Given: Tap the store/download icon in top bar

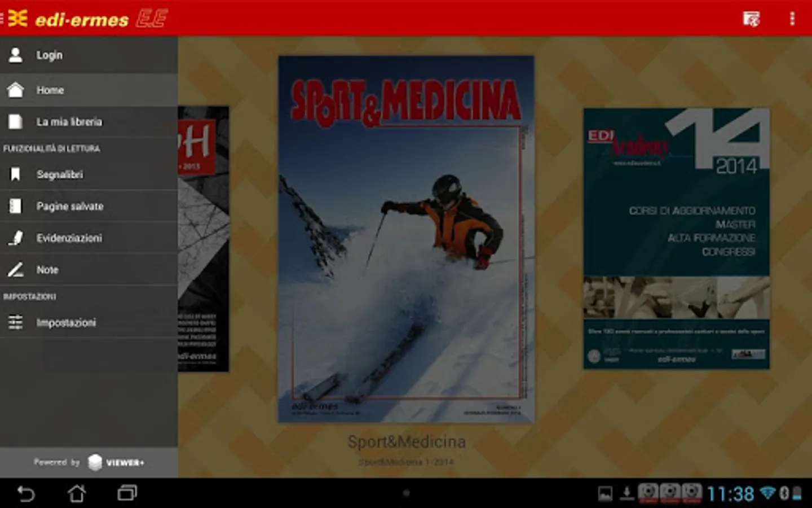Looking at the screenshot, I should (751, 19).
